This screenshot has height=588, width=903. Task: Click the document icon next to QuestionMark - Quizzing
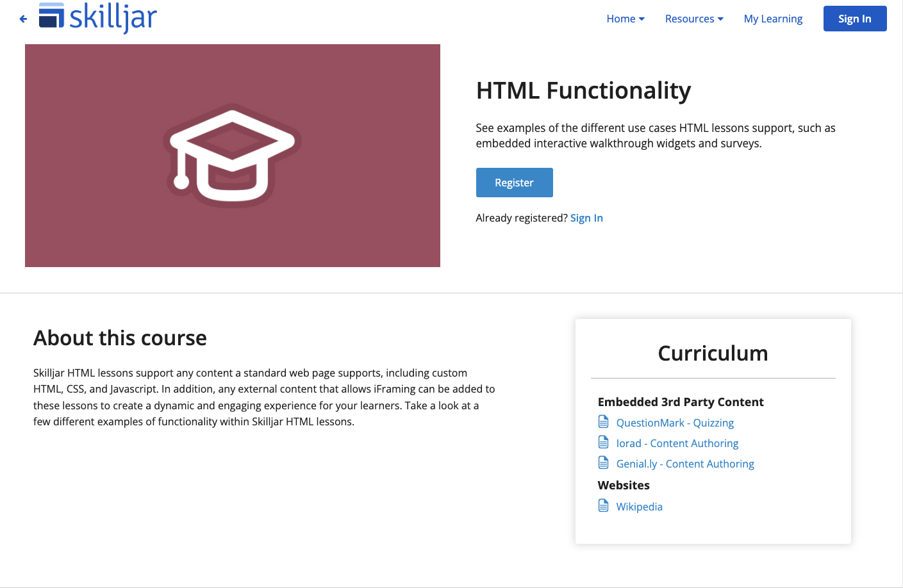(x=603, y=421)
